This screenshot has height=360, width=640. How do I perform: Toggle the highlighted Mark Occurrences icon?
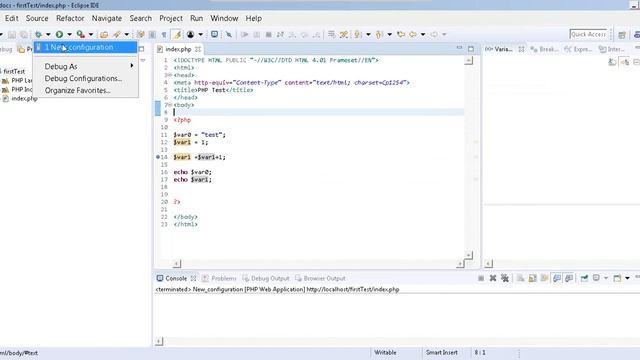point(177,35)
